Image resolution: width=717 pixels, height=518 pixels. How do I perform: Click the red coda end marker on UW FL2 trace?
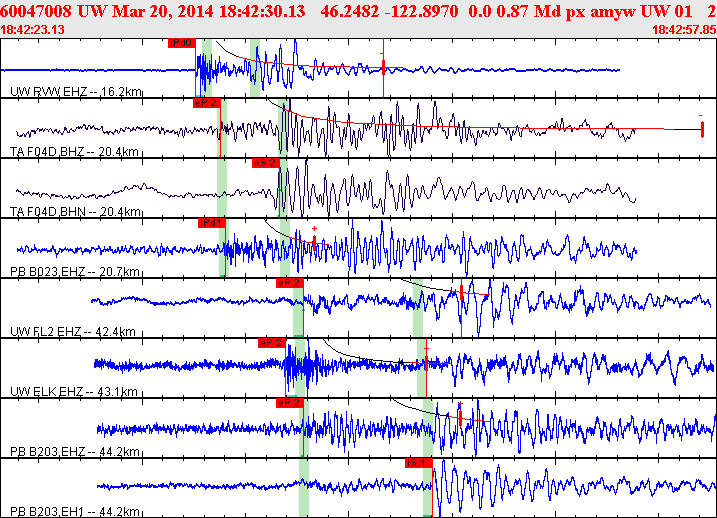pos(461,291)
